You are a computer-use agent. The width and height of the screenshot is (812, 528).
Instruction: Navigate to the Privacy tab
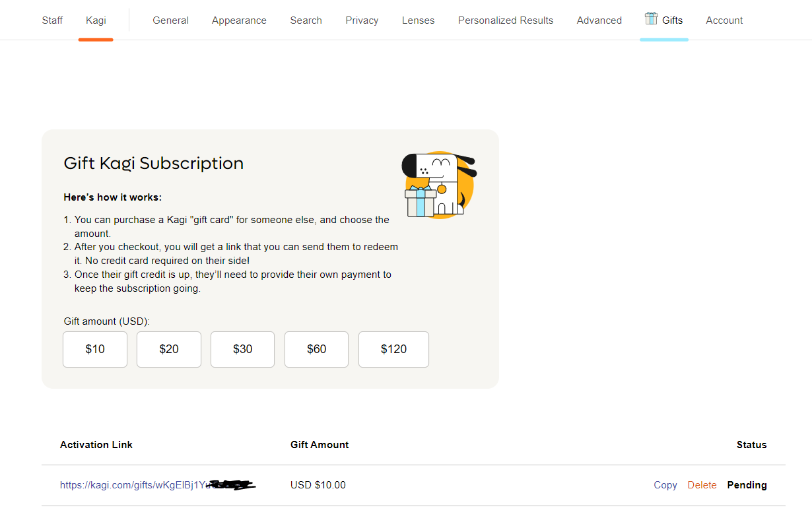click(x=362, y=20)
